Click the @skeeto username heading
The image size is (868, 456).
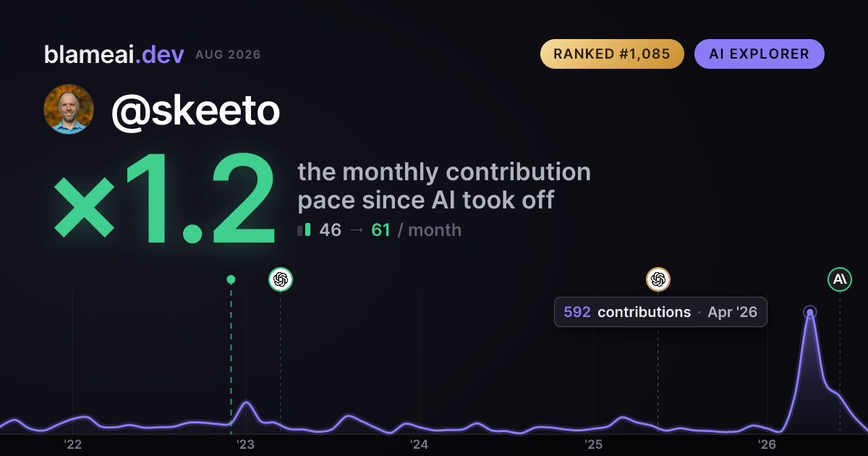pyautogui.click(x=195, y=111)
